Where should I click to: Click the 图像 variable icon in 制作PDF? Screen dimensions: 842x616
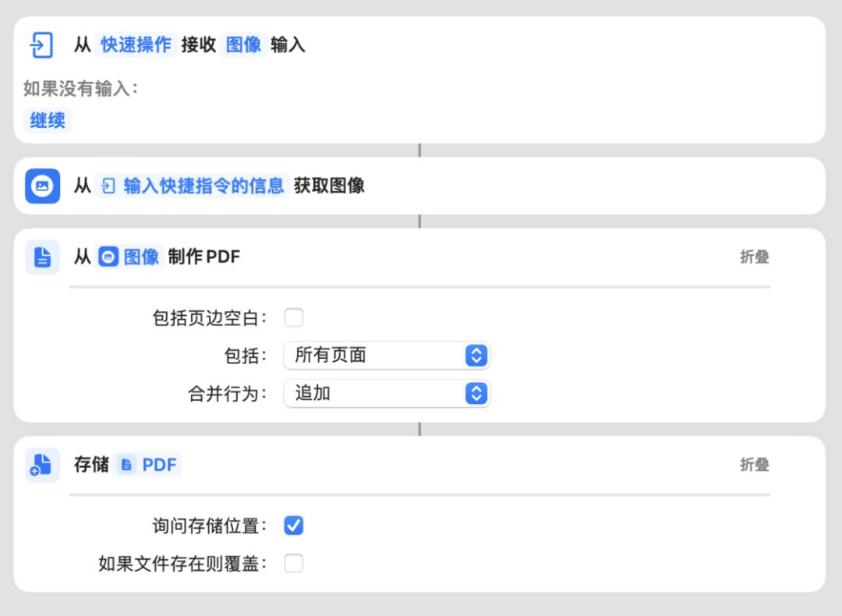point(109,257)
